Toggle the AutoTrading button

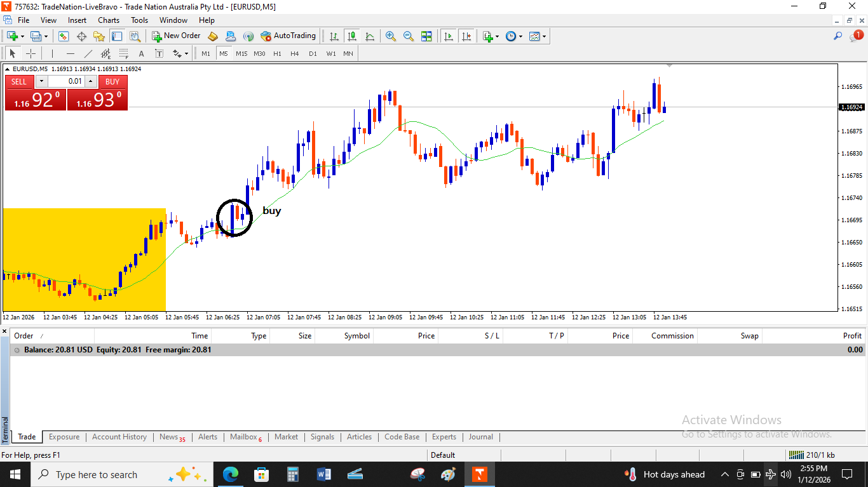click(288, 36)
